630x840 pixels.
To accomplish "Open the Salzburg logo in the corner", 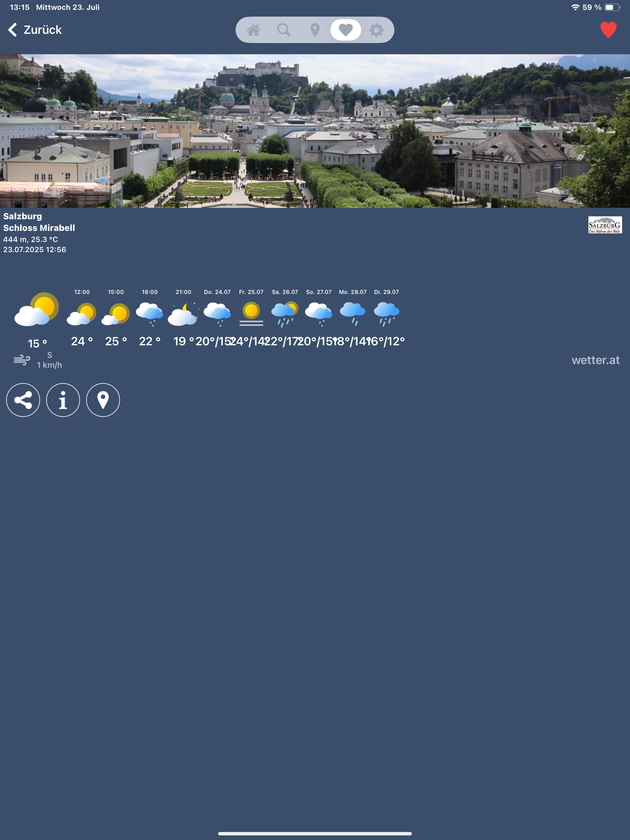I will click(x=604, y=225).
